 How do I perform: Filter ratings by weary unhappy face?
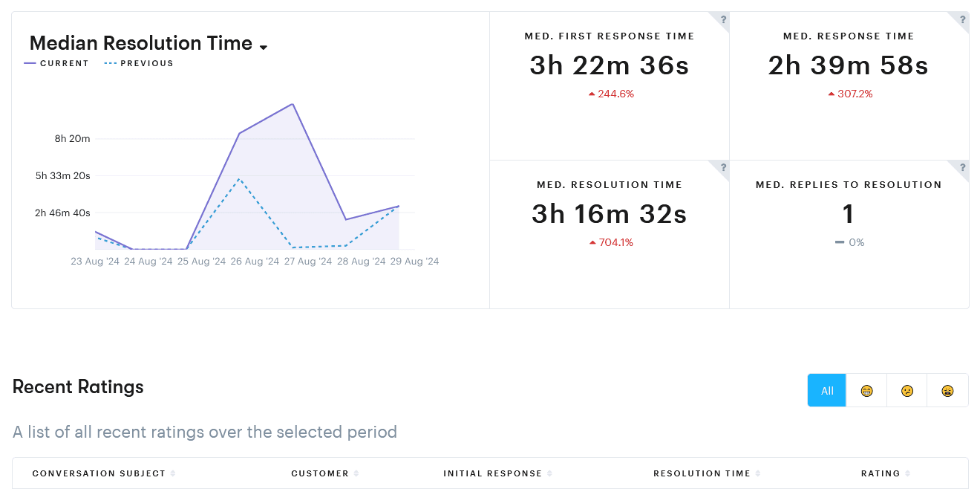[947, 391]
